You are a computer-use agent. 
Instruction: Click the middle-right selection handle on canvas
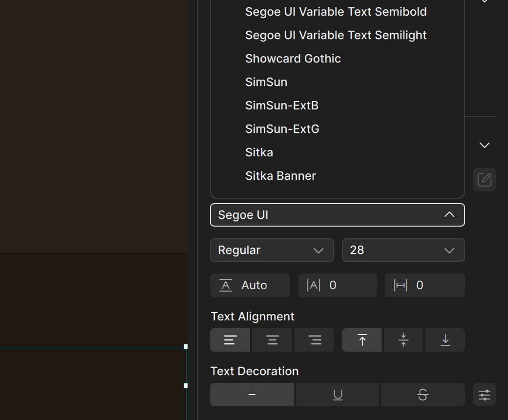pos(186,386)
